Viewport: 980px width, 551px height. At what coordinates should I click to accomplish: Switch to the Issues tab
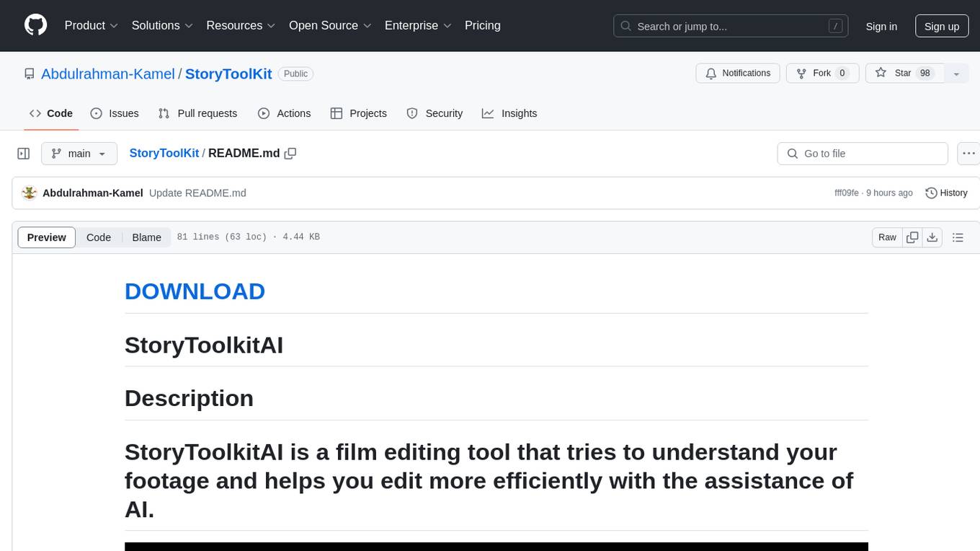tap(115, 113)
